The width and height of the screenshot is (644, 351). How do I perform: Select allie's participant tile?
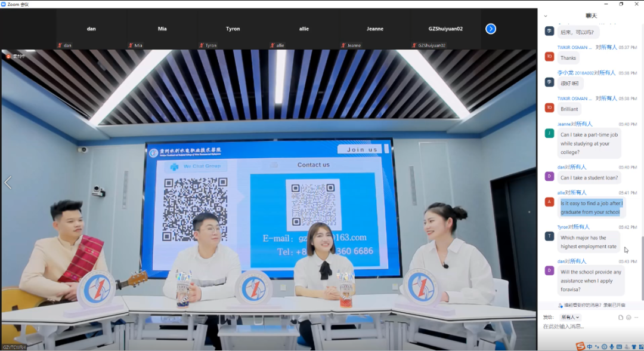pos(304,29)
